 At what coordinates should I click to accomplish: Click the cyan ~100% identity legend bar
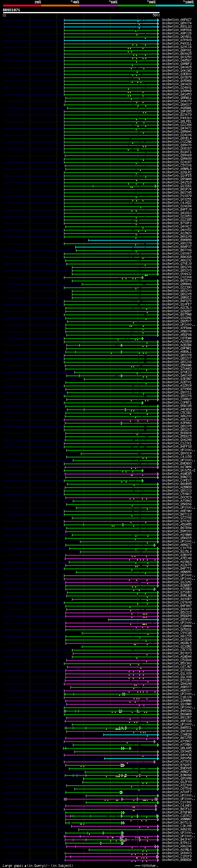tap(175, 6)
